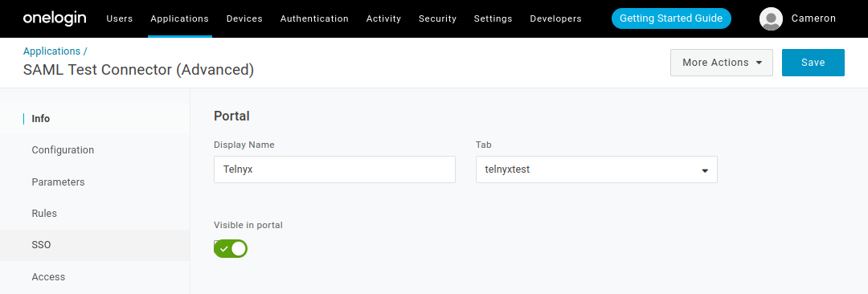Open the Tab dropdown showing telnyxtest
This screenshot has height=294, width=868.
(x=596, y=169)
